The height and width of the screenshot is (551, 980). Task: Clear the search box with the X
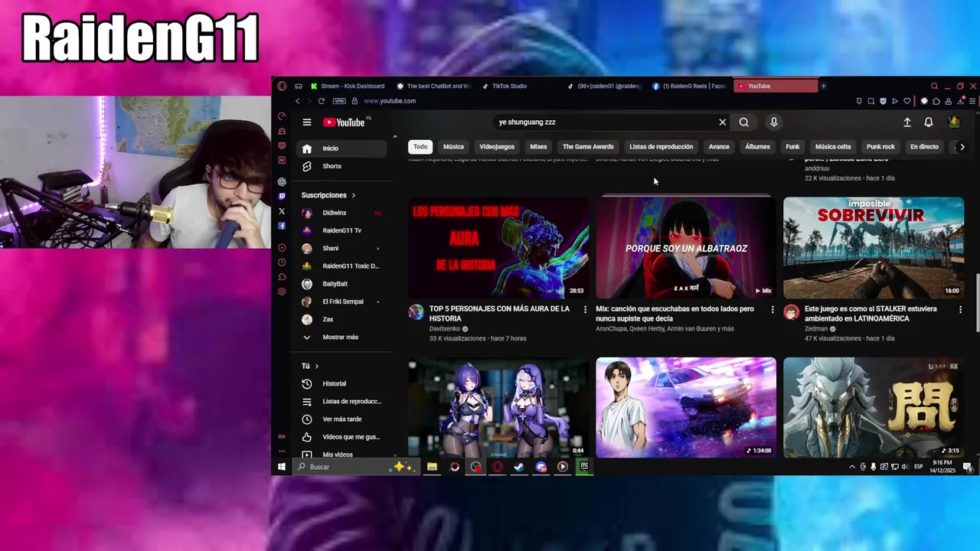[722, 122]
